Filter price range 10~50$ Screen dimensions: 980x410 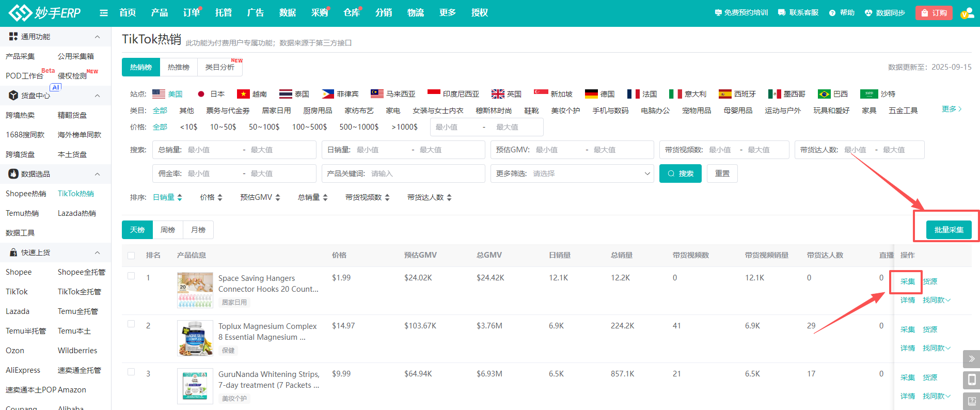click(x=223, y=127)
